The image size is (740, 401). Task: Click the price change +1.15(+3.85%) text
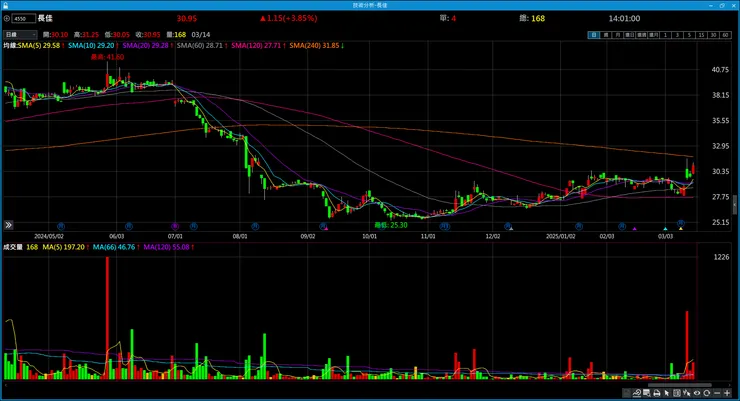[x=289, y=18]
